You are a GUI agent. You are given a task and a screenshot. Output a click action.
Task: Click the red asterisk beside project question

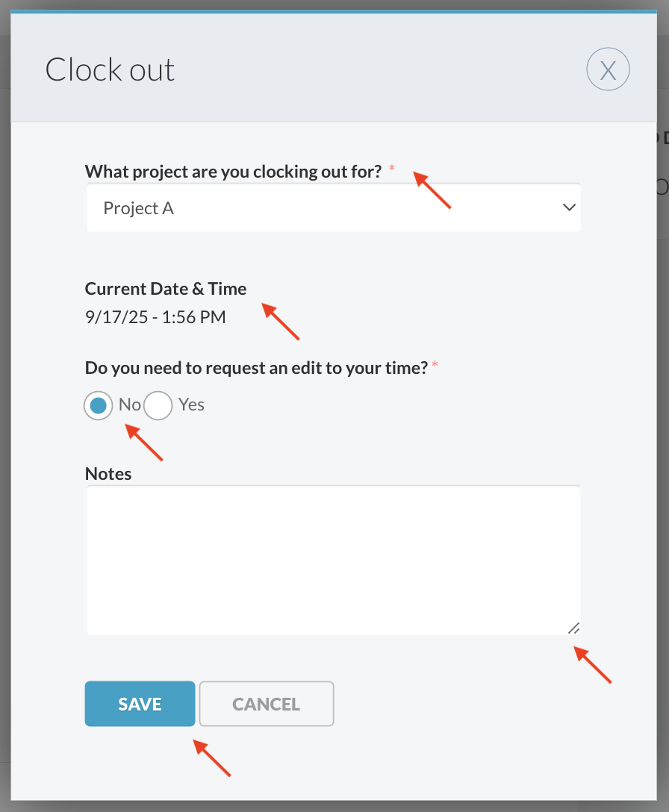point(392,169)
